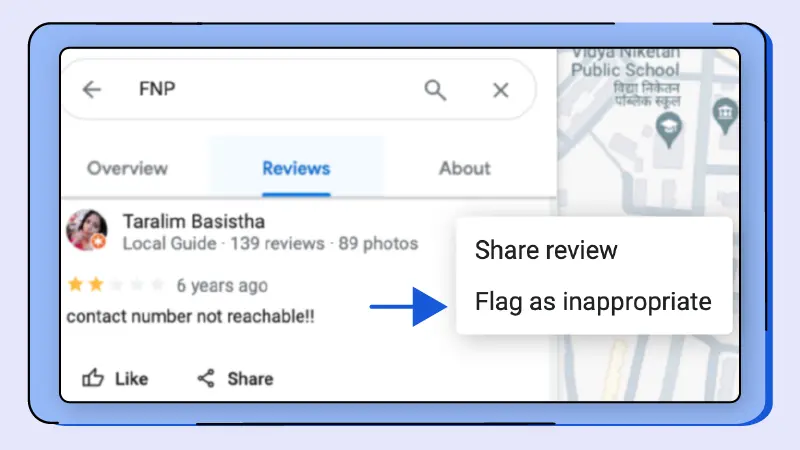Select 'Flag as inappropriate' menu option
The image size is (800, 450).
pos(593,302)
